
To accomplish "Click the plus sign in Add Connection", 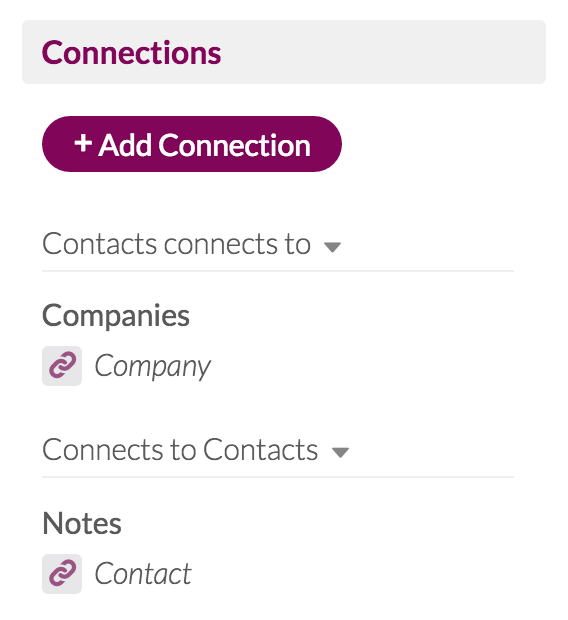I will click(x=83, y=143).
